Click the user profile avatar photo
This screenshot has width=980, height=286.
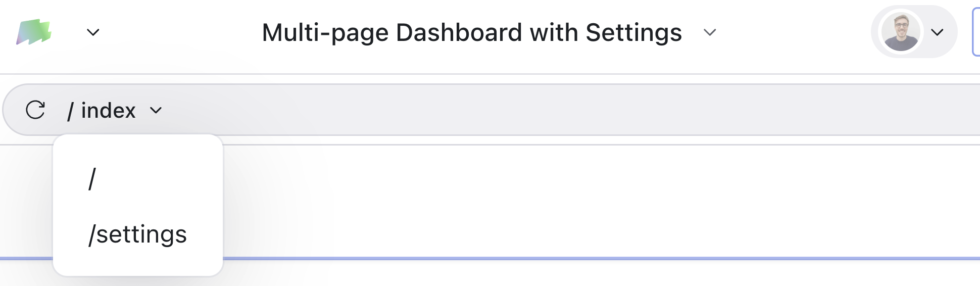[900, 32]
